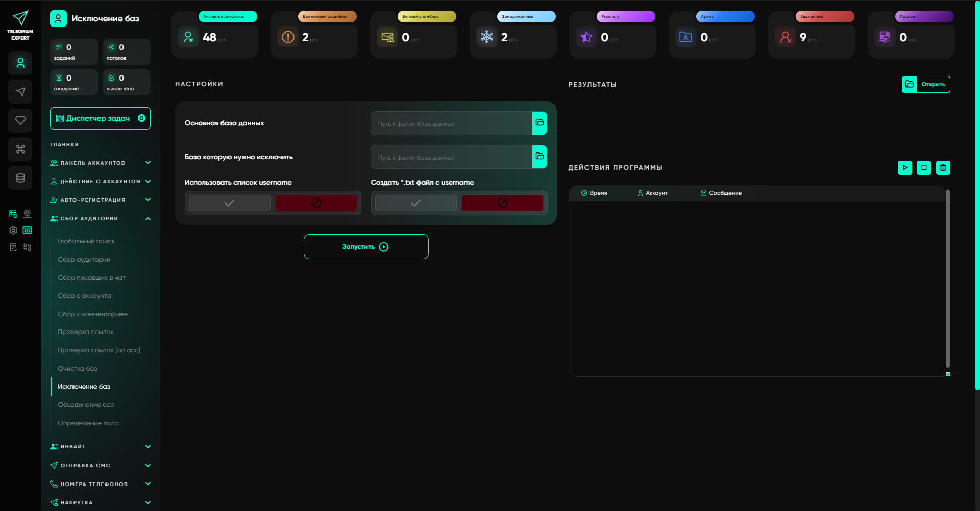Image resolution: width=980 pixels, height=511 pixels.
Task: Enable Использовать список username with checkmark
Action: pyautogui.click(x=230, y=203)
